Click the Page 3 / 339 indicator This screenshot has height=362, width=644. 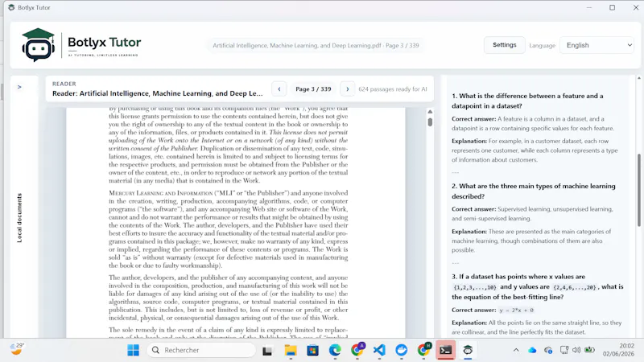click(313, 89)
